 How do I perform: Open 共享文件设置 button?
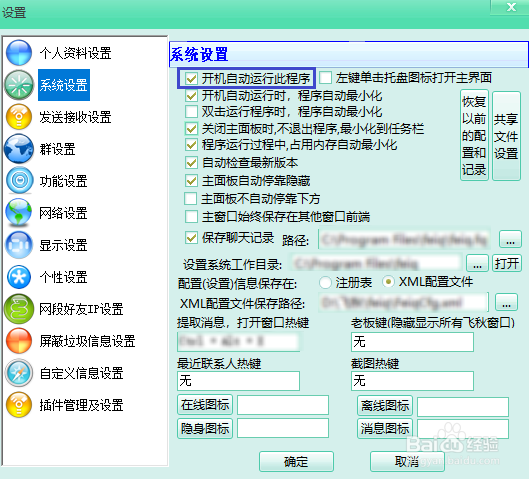[506, 136]
